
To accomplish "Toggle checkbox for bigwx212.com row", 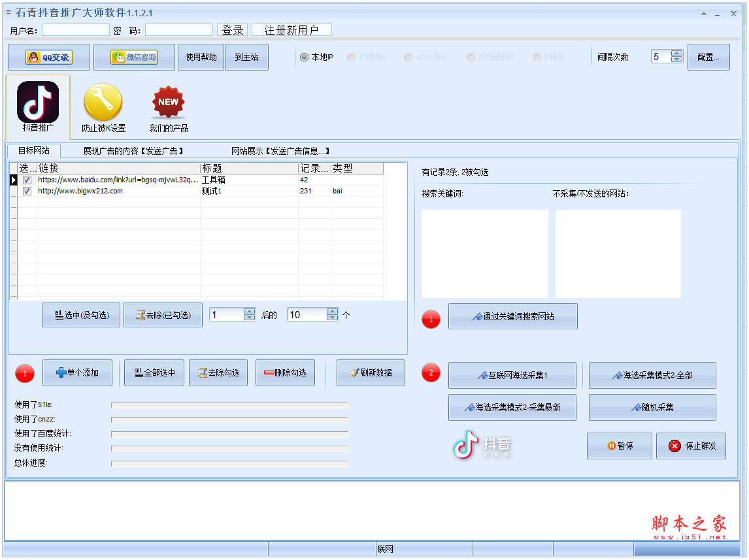I will coord(27,191).
